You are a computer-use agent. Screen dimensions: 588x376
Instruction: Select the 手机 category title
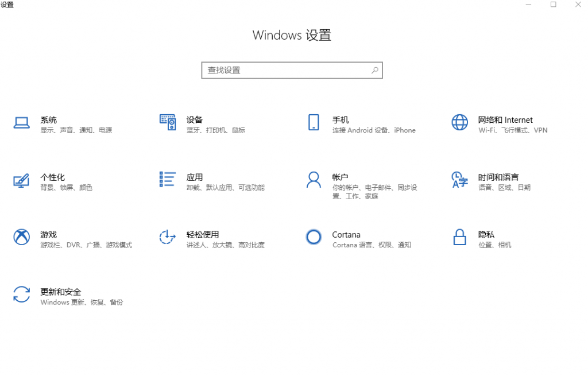340,120
